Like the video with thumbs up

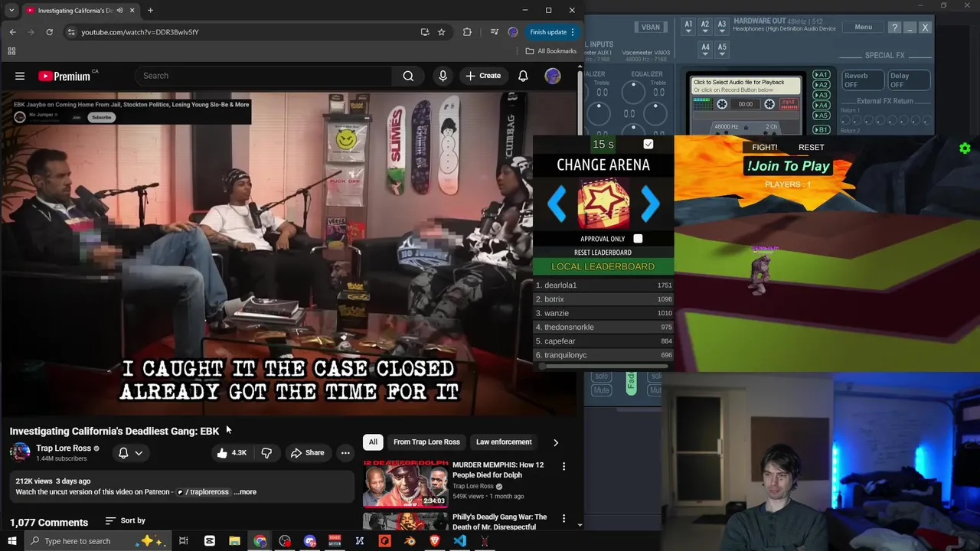tap(231, 452)
